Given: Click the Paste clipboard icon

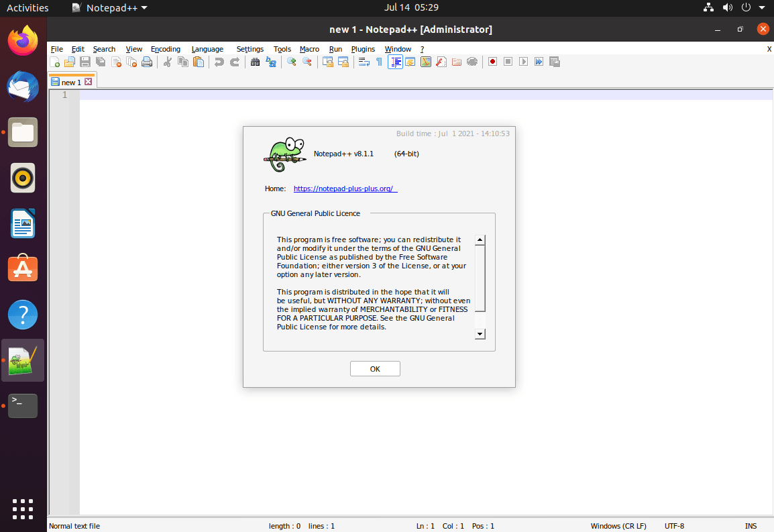Looking at the screenshot, I should [199, 62].
